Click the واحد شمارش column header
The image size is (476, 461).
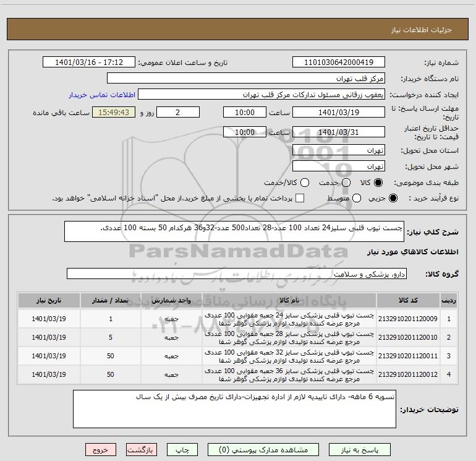(x=171, y=300)
